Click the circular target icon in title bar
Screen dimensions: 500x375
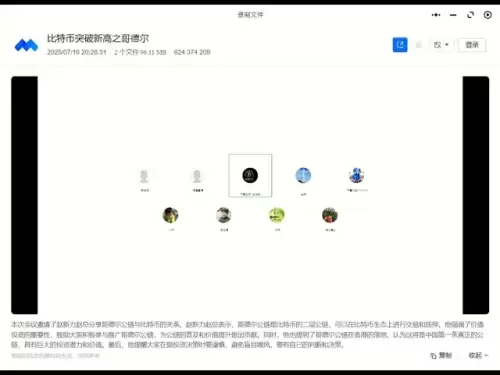coord(487,15)
